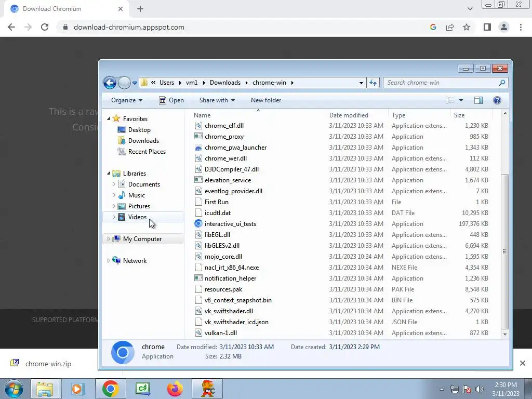
Task: Select libEGL.dll file icon
Action: pos(198,234)
